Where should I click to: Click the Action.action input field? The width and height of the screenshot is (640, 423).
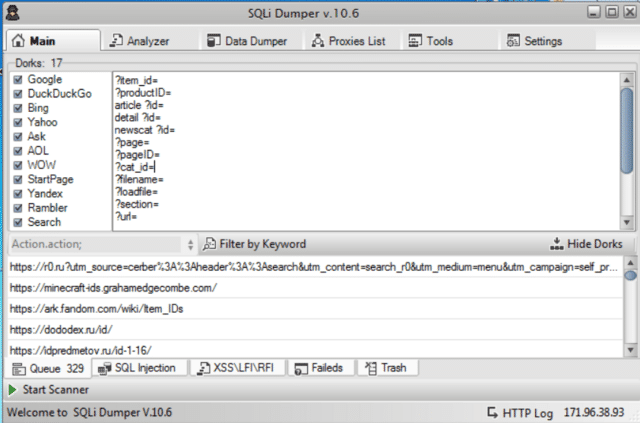[96, 244]
